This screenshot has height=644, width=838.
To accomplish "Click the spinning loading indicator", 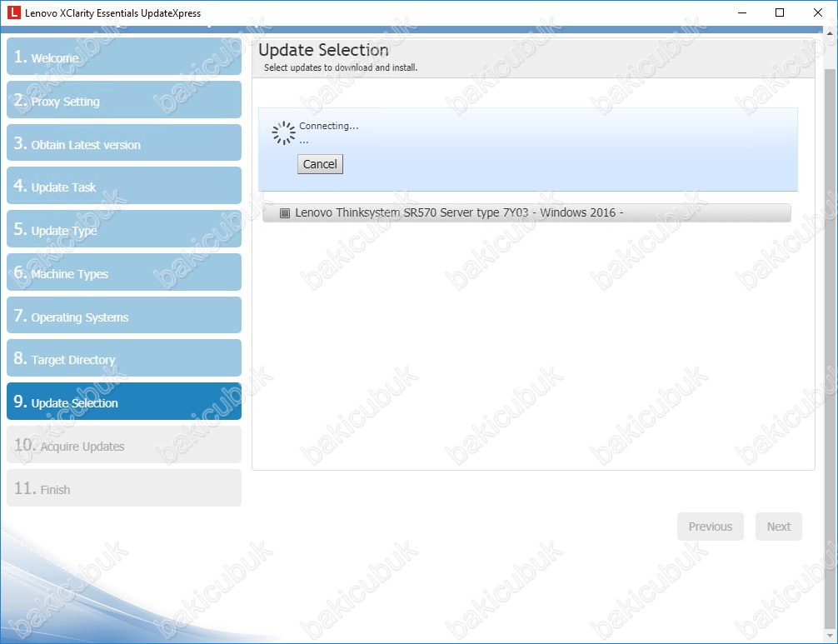I will click(283, 133).
